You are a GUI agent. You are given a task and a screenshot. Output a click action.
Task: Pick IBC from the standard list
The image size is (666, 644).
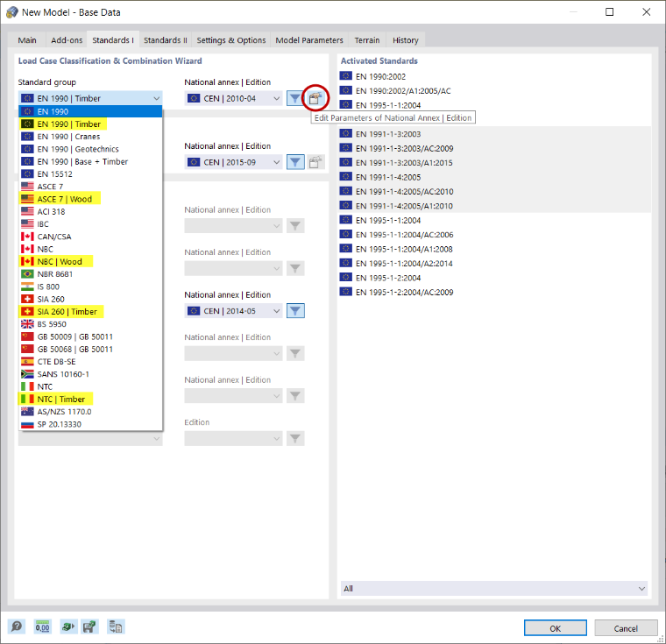coord(90,224)
